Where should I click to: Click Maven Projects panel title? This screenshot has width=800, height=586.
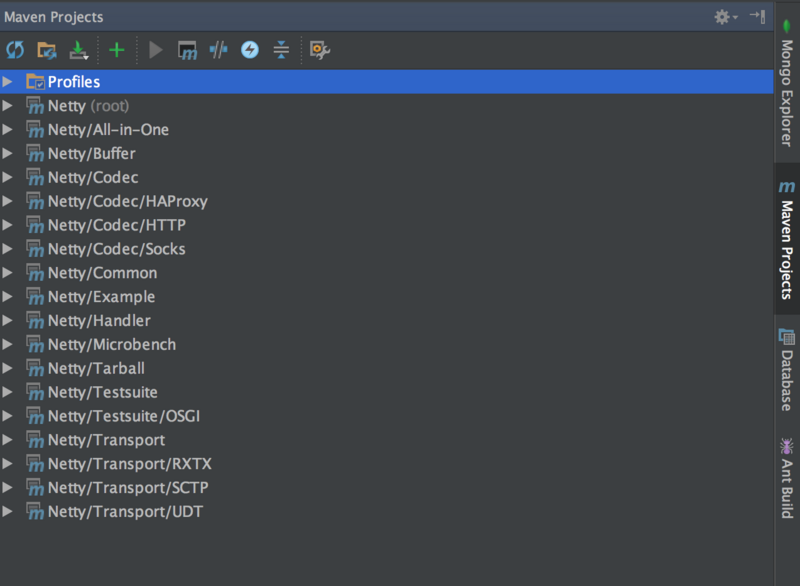click(54, 17)
